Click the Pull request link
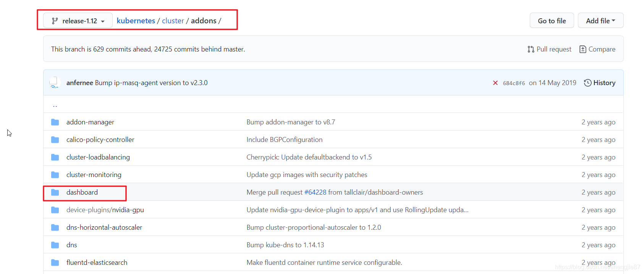The image size is (644, 274). [x=549, y=49]
